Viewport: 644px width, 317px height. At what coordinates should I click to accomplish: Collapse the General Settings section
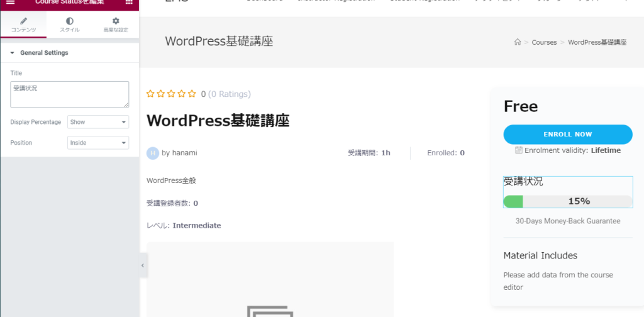12,53
